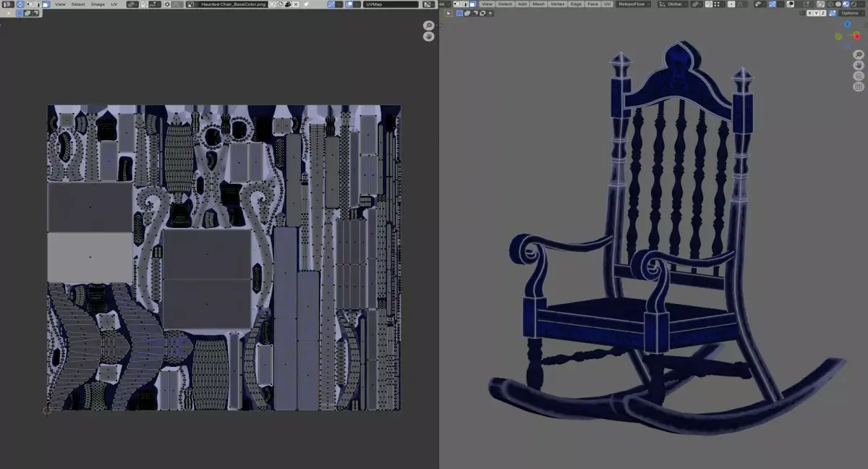Toggle Y axis mirror
868x469 pixels.
coord(817,13)
